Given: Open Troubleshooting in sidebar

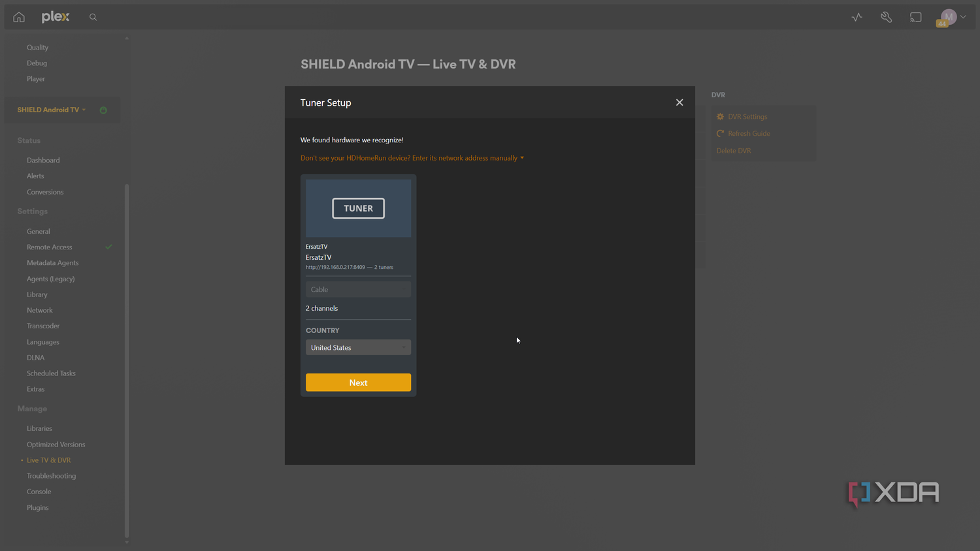Looking at the screenshot, I should 51,476.
